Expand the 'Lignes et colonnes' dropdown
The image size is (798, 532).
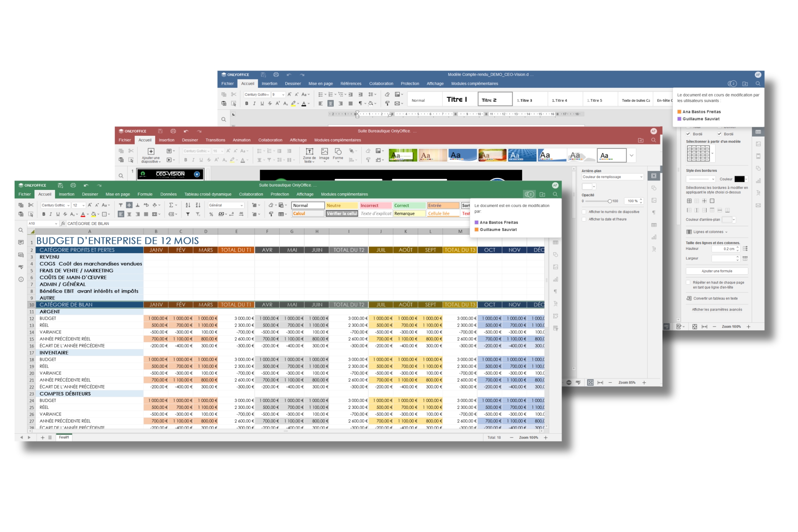click(x=711, y=232)
